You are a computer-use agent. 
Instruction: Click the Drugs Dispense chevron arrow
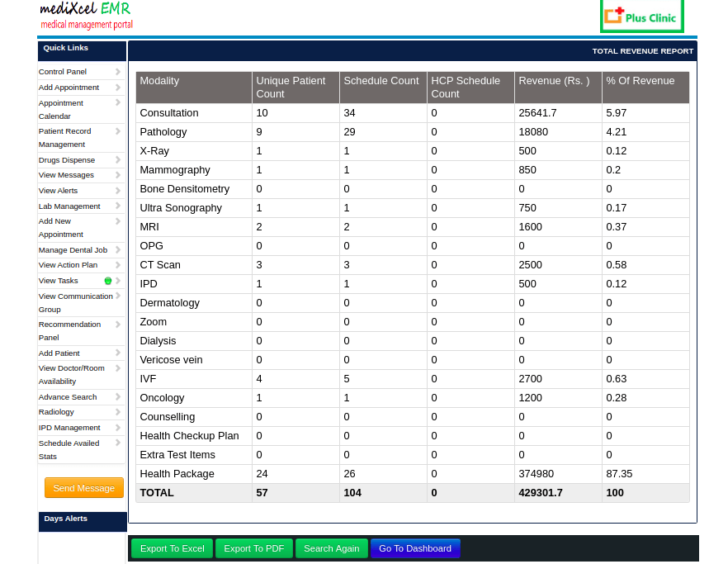[x=117, y=160]
